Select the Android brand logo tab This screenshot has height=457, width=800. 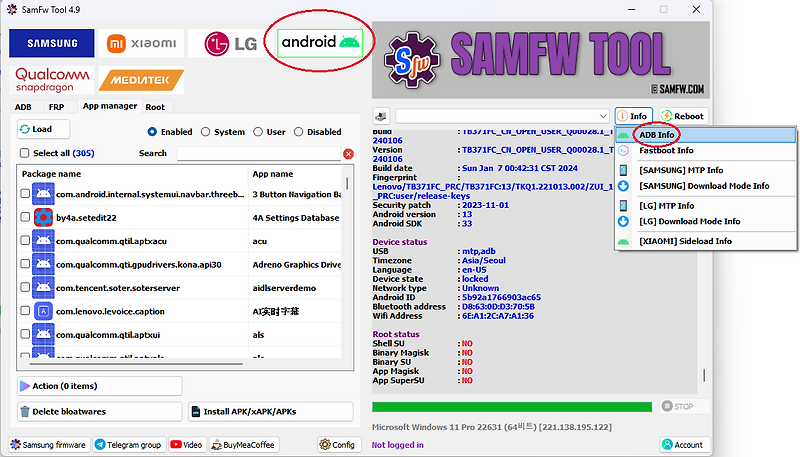[x=320, y=43]
